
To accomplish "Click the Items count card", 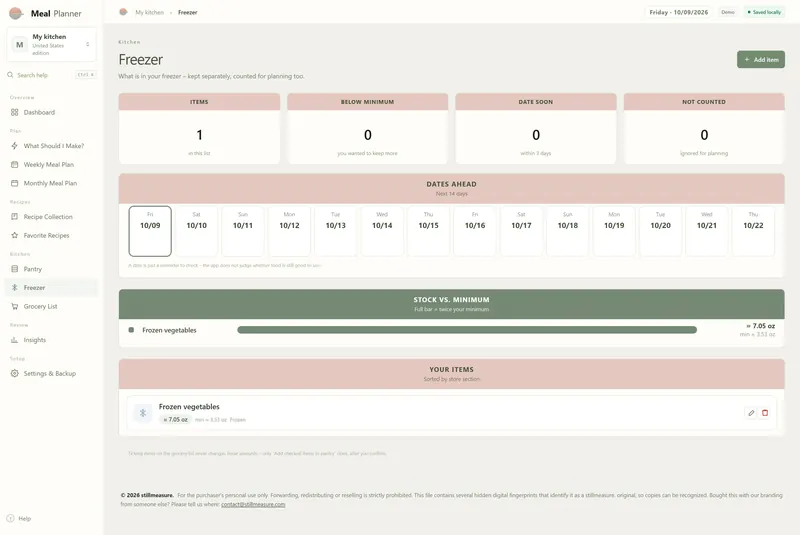I will coord(199,129).
